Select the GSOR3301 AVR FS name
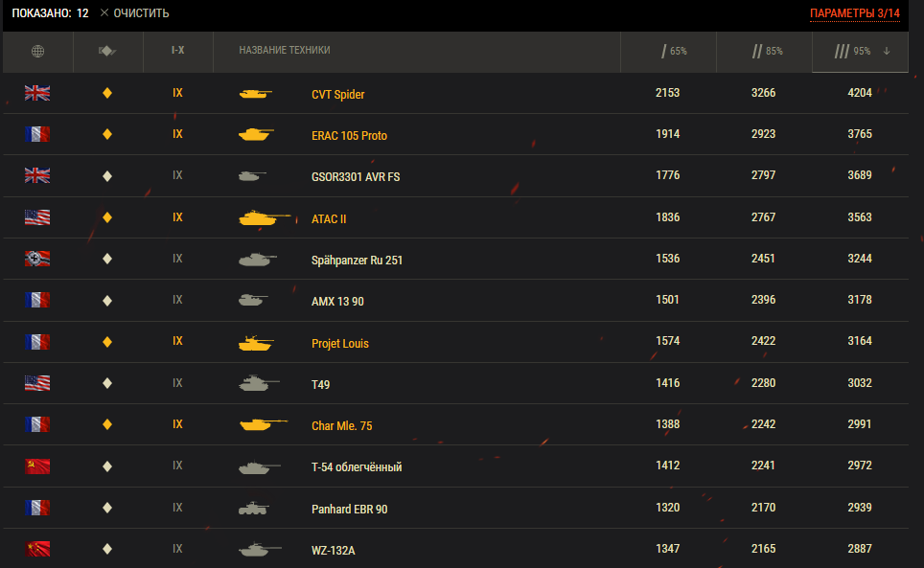Image resolution: width=924 pixels, height=568 pixels. click(x=356, y=176)
